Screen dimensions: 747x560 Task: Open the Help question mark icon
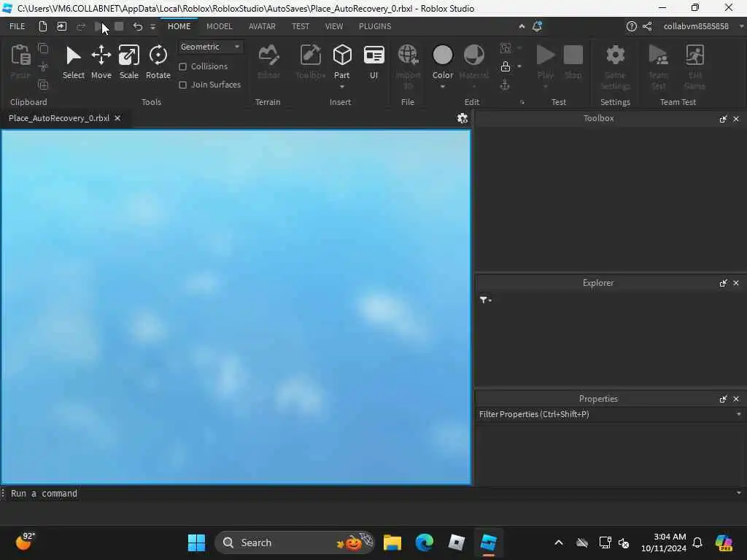click(x=631, y=26)
